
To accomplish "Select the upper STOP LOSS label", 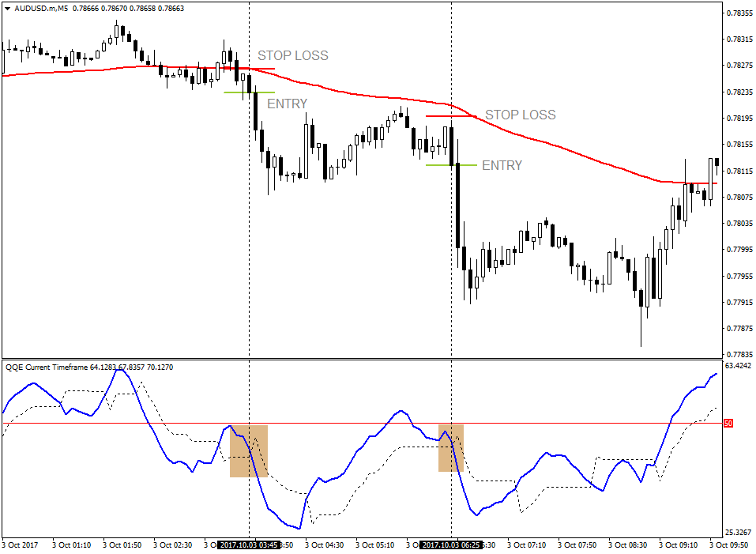I will click(x=293, y=55).
